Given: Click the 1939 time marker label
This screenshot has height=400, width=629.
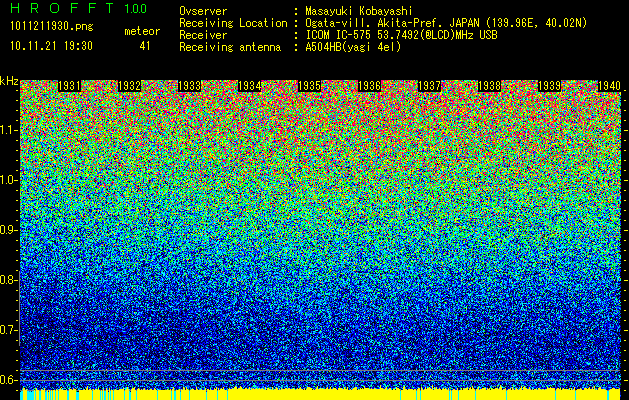Looking at the screenshot, I should click(x=549, y=86).
